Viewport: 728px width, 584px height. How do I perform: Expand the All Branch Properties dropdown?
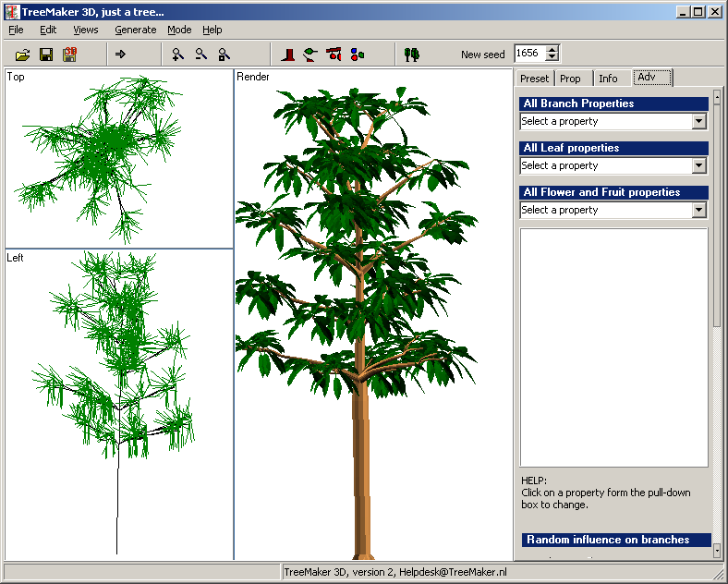point(698,121)
